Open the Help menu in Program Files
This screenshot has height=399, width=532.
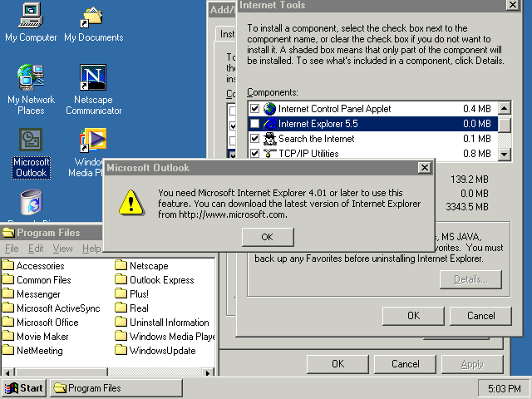click(x=91, y=249)
